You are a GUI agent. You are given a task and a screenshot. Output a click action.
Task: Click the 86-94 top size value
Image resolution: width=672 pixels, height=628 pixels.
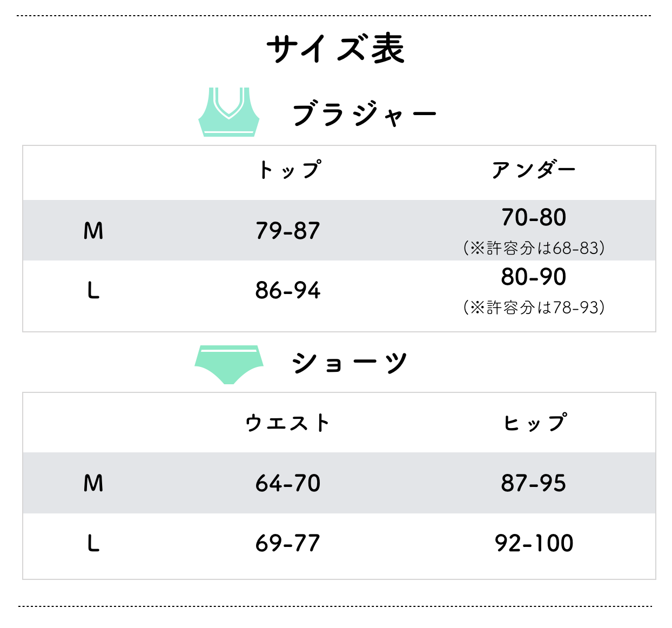coord(288,291)
